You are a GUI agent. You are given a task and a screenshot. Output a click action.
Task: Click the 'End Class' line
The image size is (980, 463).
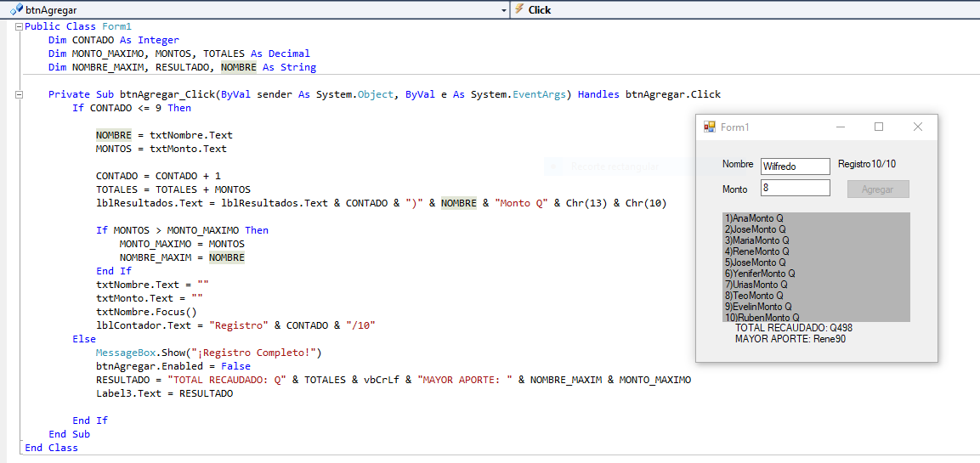tap(51, 448)
